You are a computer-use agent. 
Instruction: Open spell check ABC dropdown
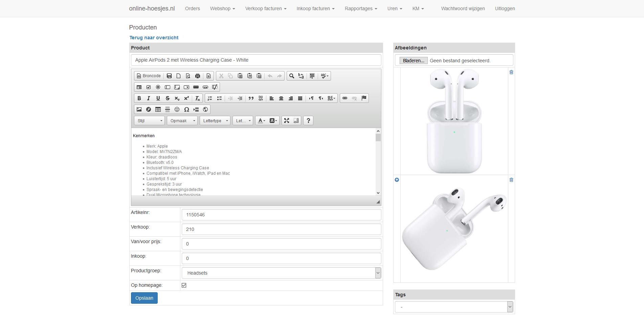[325, 76]
